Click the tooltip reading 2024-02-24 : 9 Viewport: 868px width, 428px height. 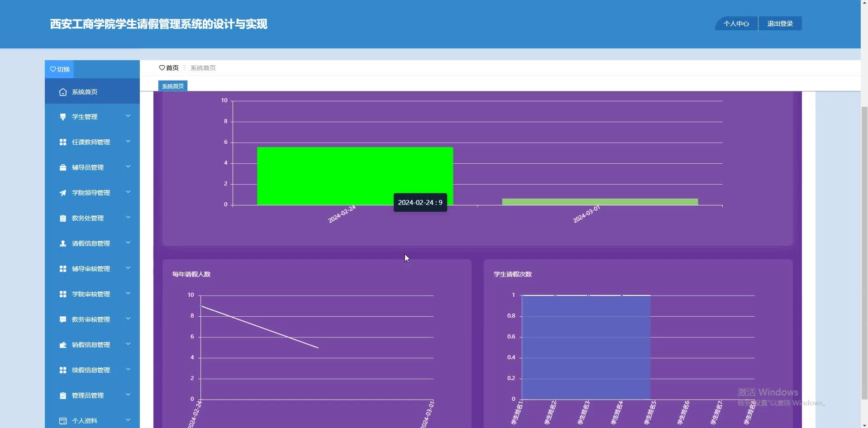(420, 203)
